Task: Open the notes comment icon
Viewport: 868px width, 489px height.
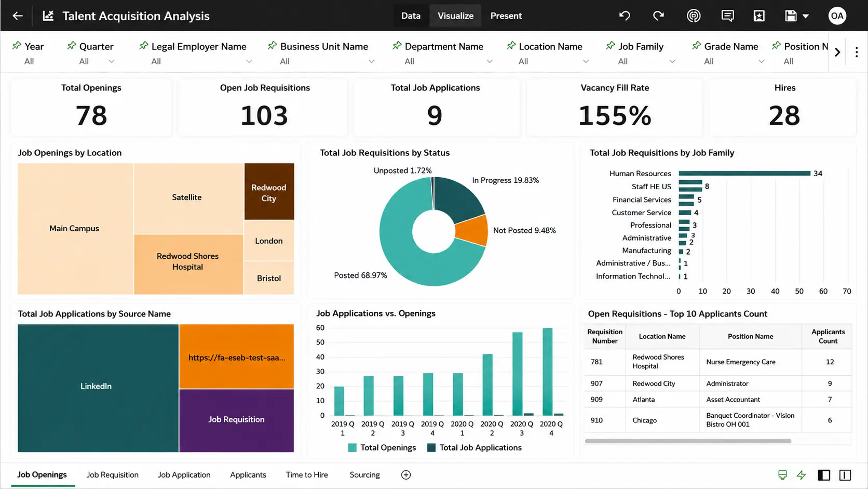Action: click(727, 16)
